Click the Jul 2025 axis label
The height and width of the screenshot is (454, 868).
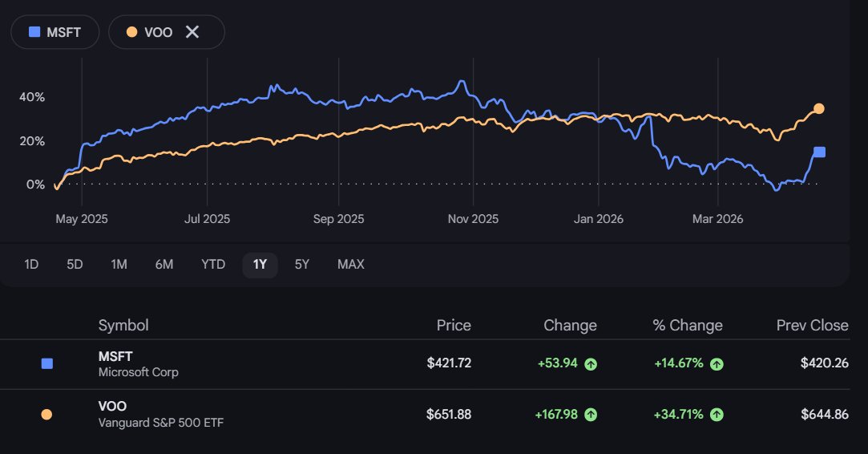[207, 219]
